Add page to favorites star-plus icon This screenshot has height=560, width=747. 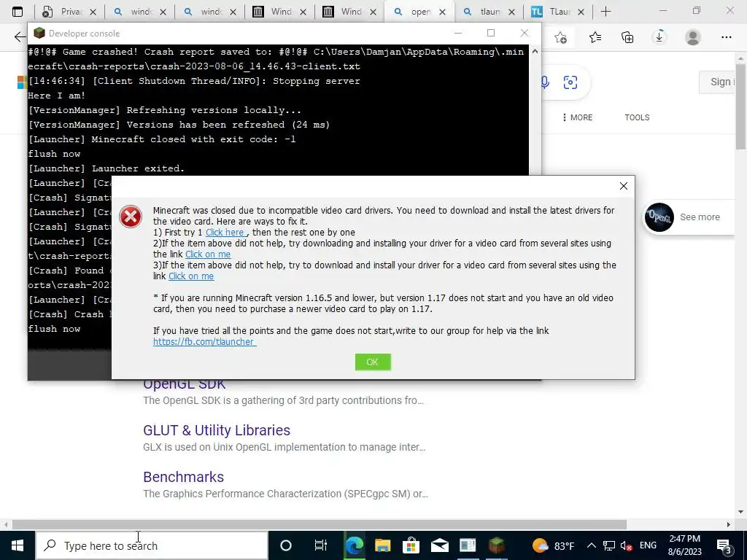[x=561, y=37]
